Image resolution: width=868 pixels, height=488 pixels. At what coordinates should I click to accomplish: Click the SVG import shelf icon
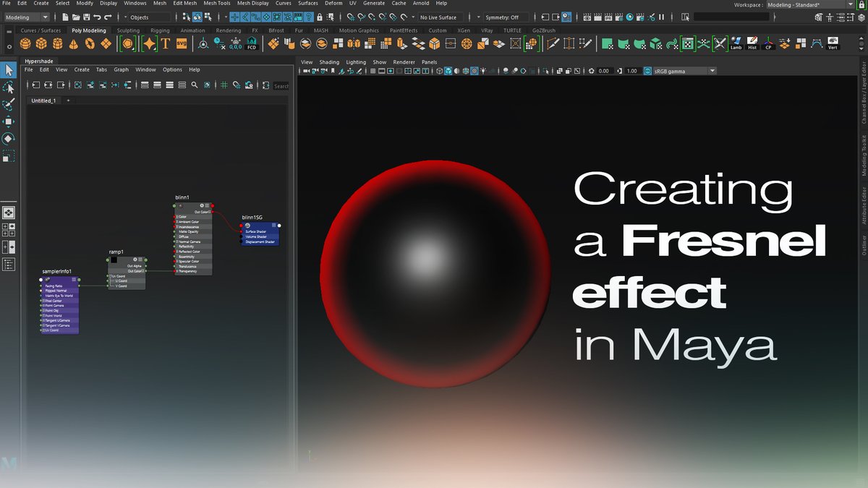point(181,44)
